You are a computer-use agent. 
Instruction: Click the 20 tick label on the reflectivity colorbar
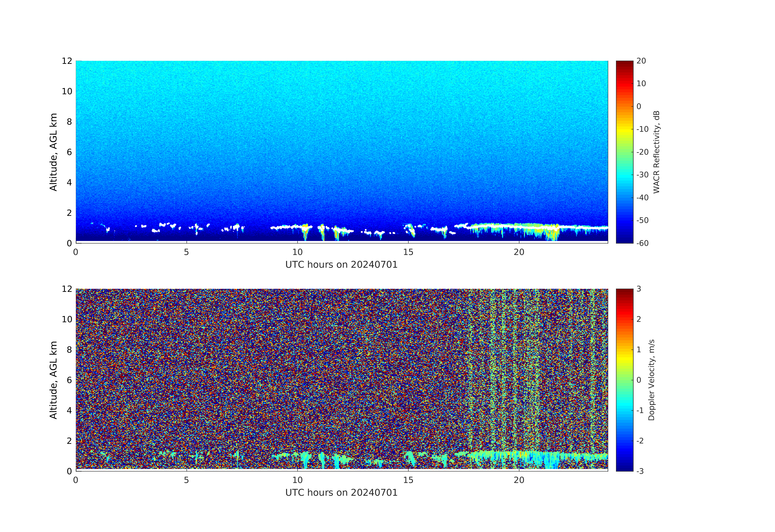[x=641, y=61]
